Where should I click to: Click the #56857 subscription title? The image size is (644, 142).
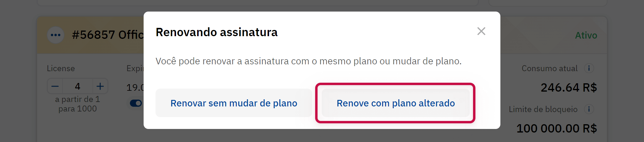108,35
